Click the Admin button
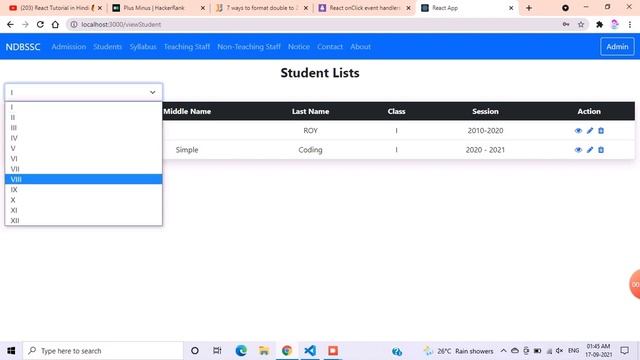640x360 pixels. tap(617, 47)
